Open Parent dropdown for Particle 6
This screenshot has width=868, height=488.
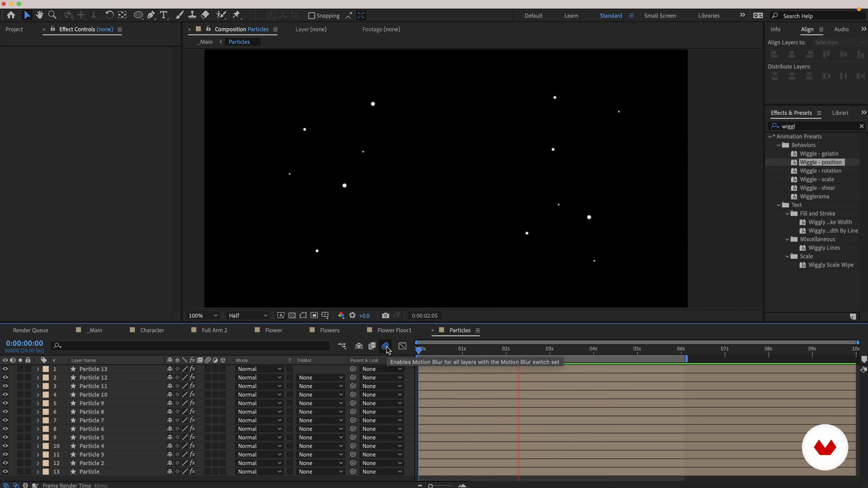[382, 429]
